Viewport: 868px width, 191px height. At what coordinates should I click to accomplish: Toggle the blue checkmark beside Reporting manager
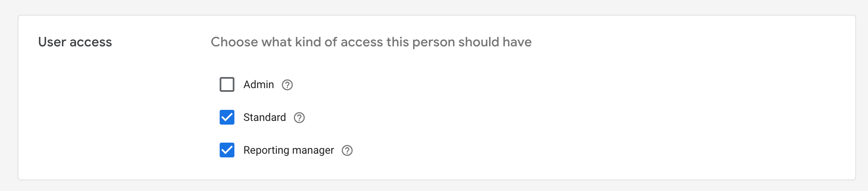coord(227,150)
